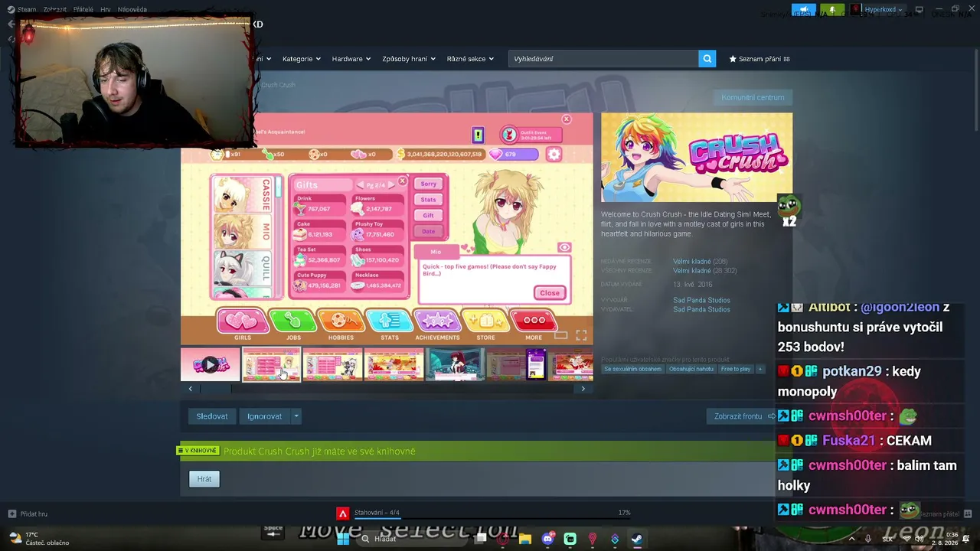
Task: Click the Hrát play button
Action: tap(204, 479)
